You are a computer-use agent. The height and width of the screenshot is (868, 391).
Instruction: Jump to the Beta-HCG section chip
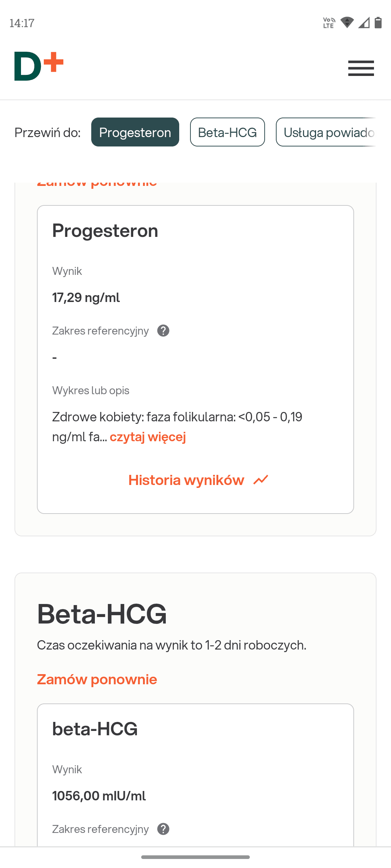(227, 132)
